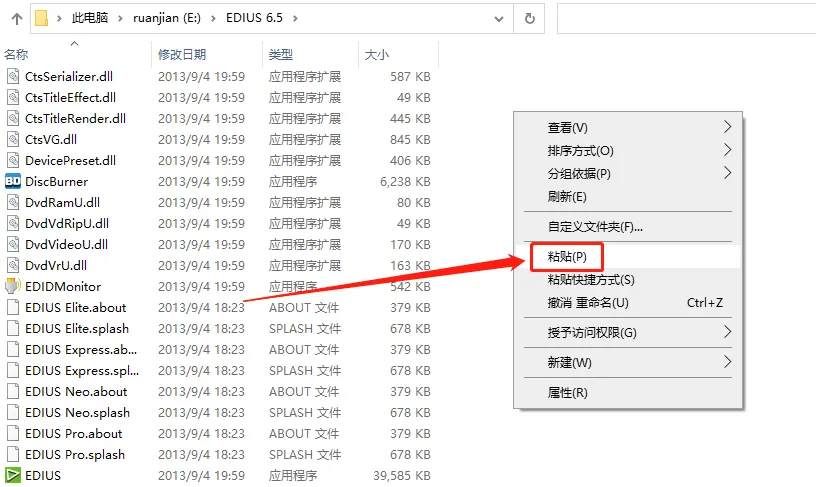This screenshot has height=487, width=816.
Task: Click the size value 542 KB
Action: (410, 287)
